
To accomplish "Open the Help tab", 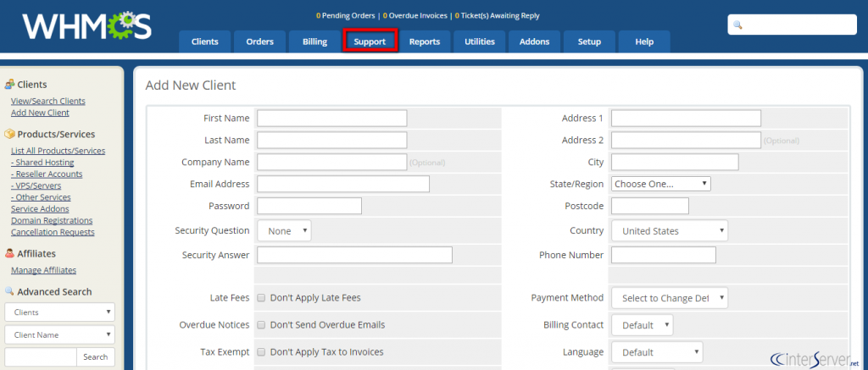I will click(x=644, y=41).
